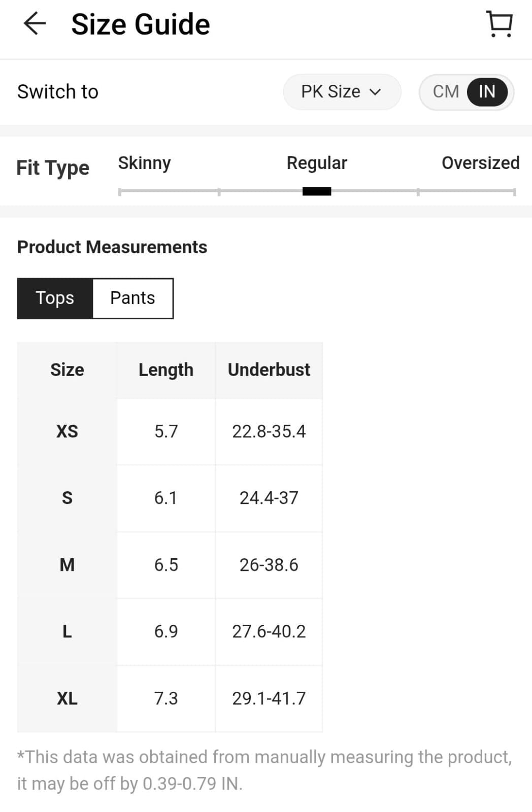This screenshot has height=812, width=532.
Task: Click the Size Guide page title
Action: [141, 24]
